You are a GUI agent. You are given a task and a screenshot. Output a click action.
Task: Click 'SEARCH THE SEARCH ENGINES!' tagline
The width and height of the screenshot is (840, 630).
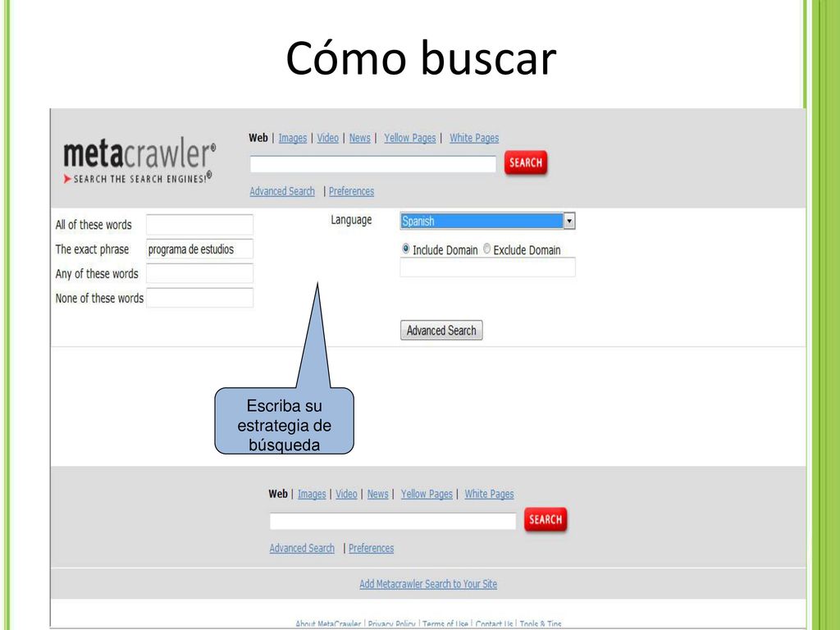[x=139, y=179]
